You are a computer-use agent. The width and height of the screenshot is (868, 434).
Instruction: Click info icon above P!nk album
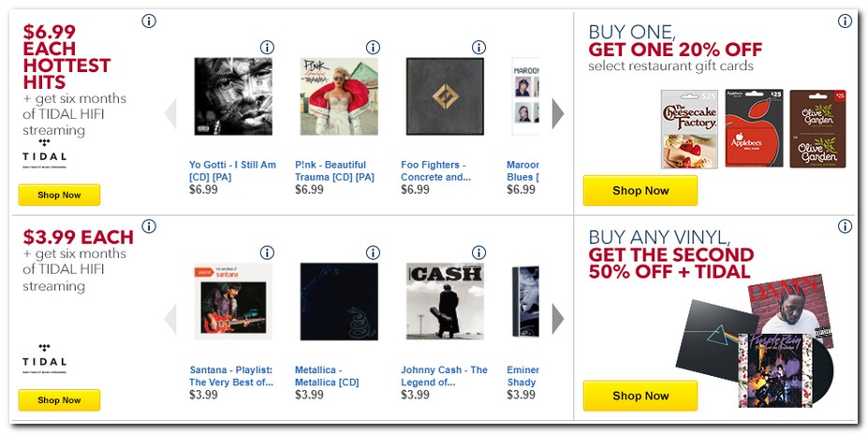[373, 48]
